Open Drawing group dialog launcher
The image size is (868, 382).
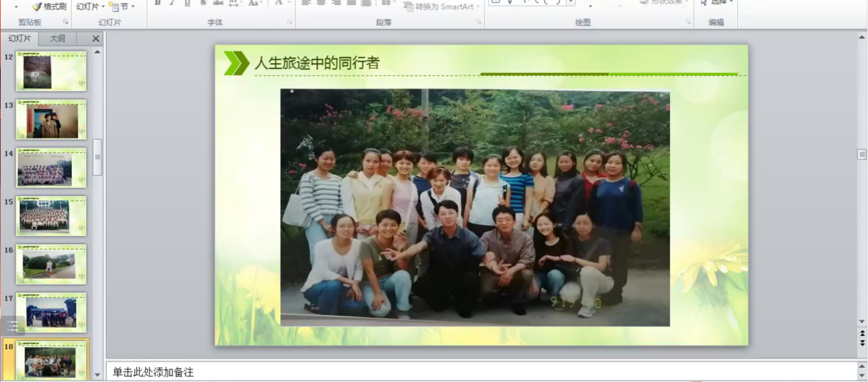[688, 23]
